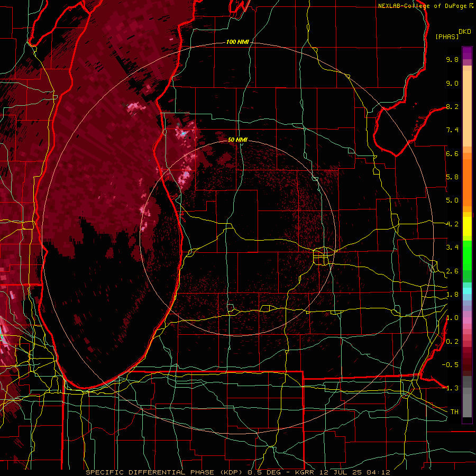The width and height of the screenshot is (476, 476).
Task: Select the 0.2 scale value label
Action: click(x=452, y=342)
